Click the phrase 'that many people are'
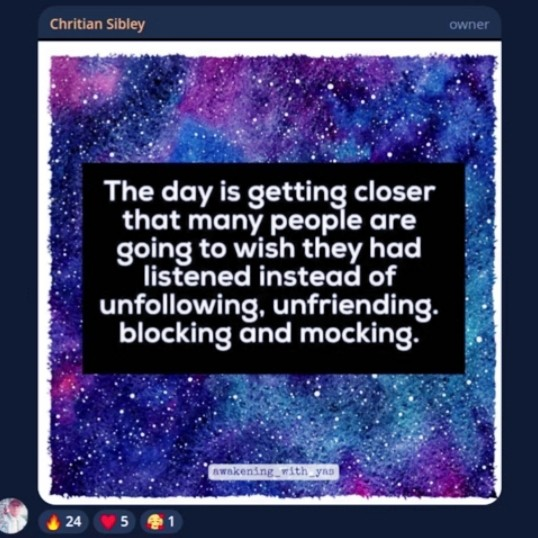538x538 pixels. pyautogui.click(x=270, y=221)
